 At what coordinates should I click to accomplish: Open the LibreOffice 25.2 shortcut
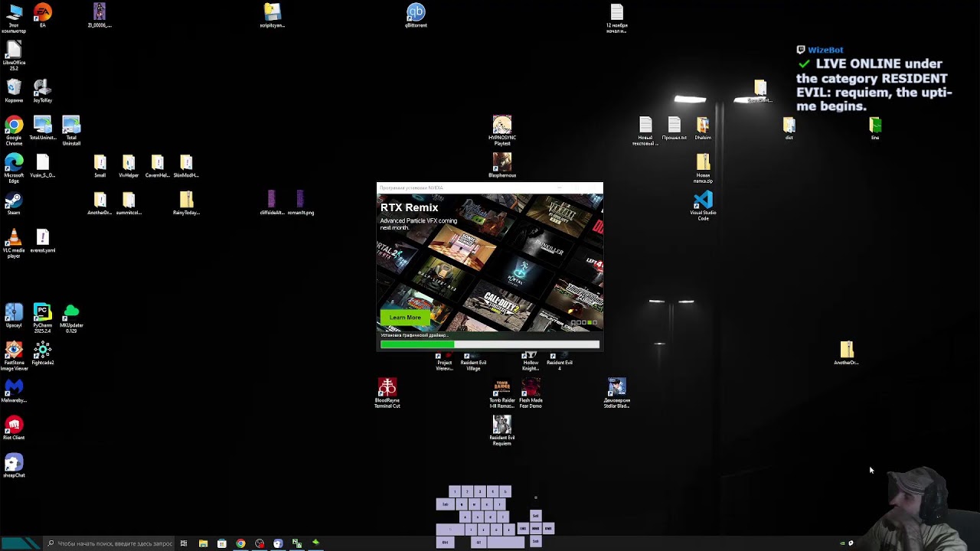point(14,55)
